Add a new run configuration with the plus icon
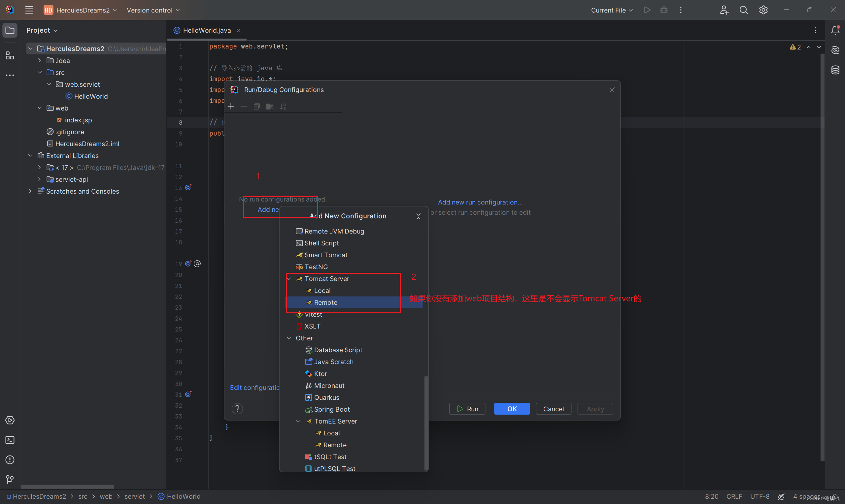Screen dimensions: 845x504 231,106
